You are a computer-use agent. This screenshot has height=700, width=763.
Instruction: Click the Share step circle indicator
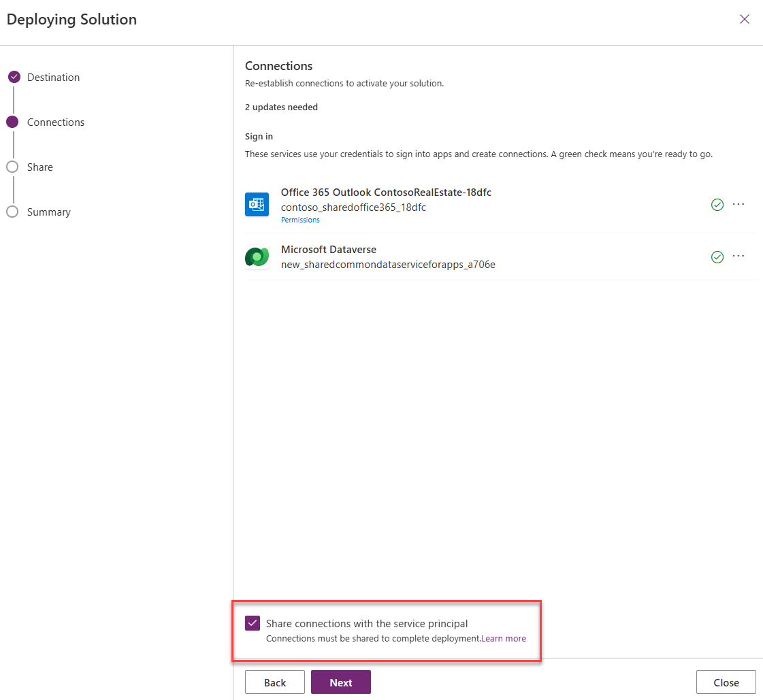12,167
